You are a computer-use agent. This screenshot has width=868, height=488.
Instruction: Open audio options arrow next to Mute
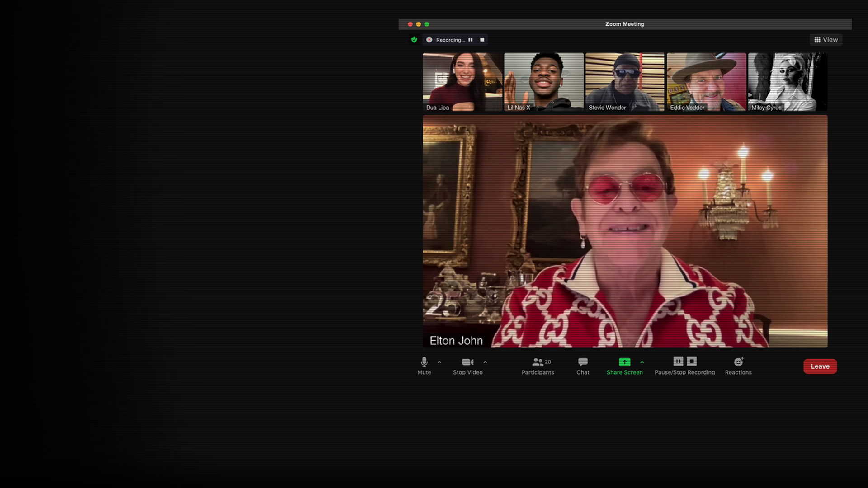(x=439, y=362)
